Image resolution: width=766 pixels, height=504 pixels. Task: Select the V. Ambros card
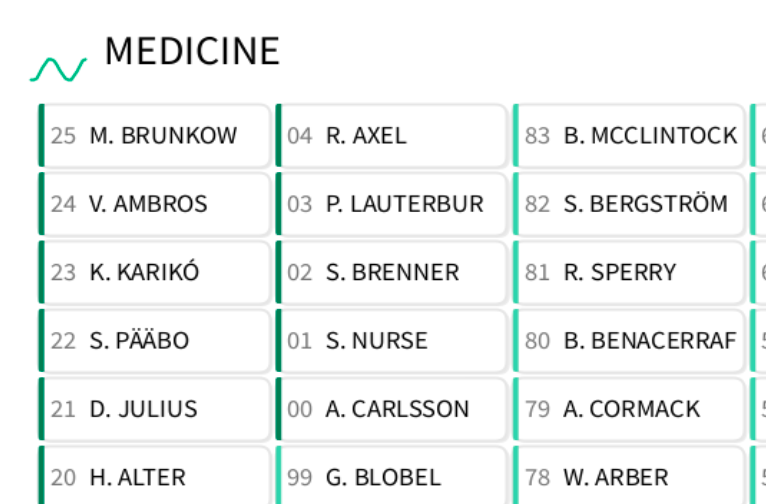(x=155, y=204)
